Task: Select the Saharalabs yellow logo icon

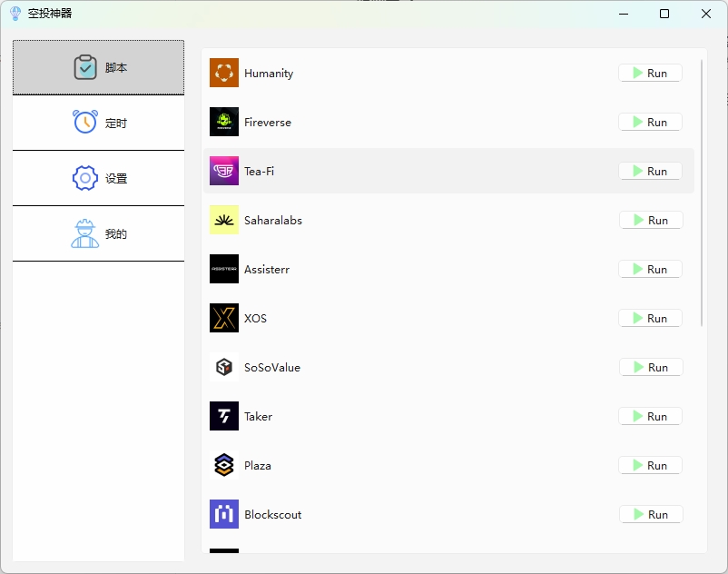Action: pos(224,220)
